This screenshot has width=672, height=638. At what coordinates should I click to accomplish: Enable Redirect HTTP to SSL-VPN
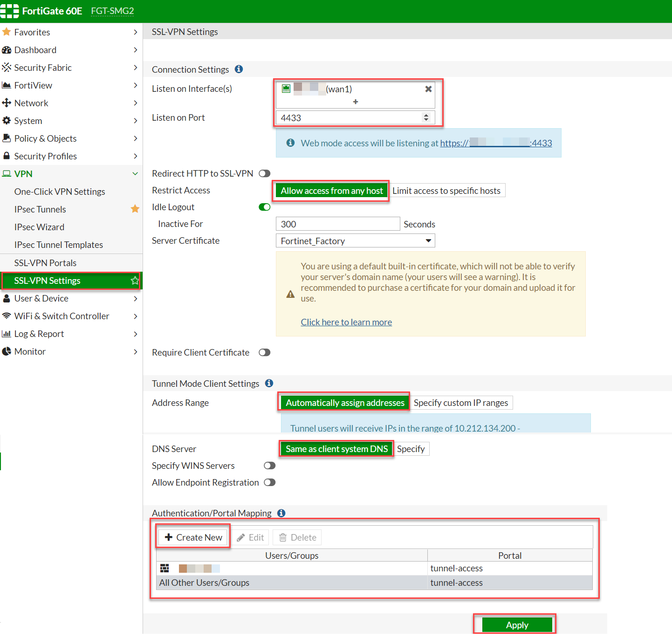(265, 173)
